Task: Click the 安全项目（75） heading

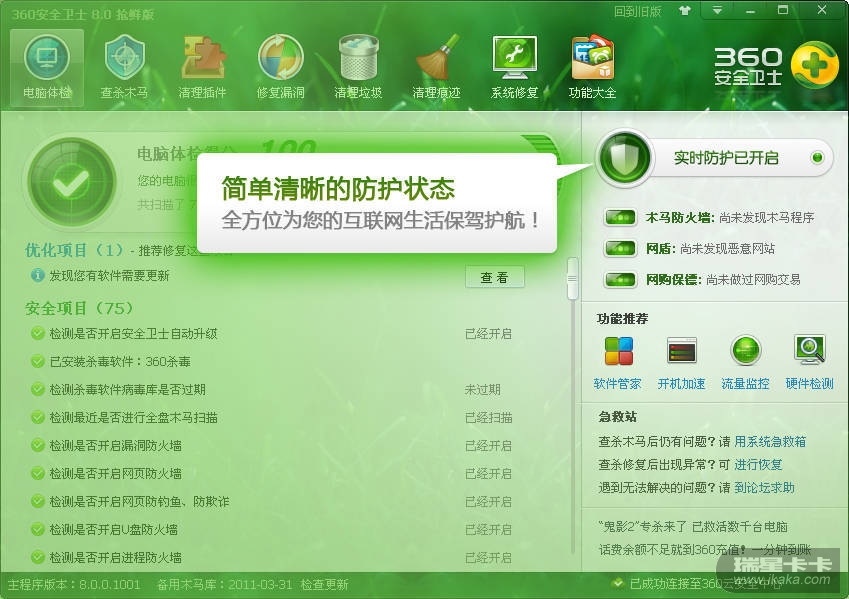Action: (x=79, y=308)
